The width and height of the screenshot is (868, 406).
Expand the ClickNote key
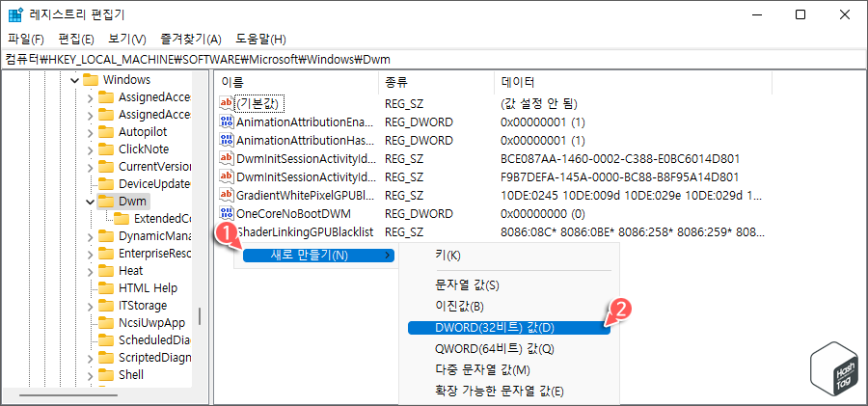click(91, 149)
